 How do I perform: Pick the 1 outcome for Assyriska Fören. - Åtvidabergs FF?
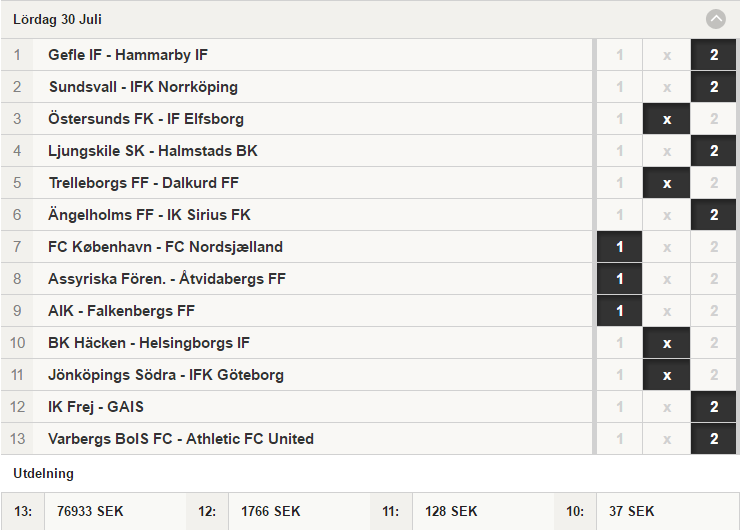619,279
